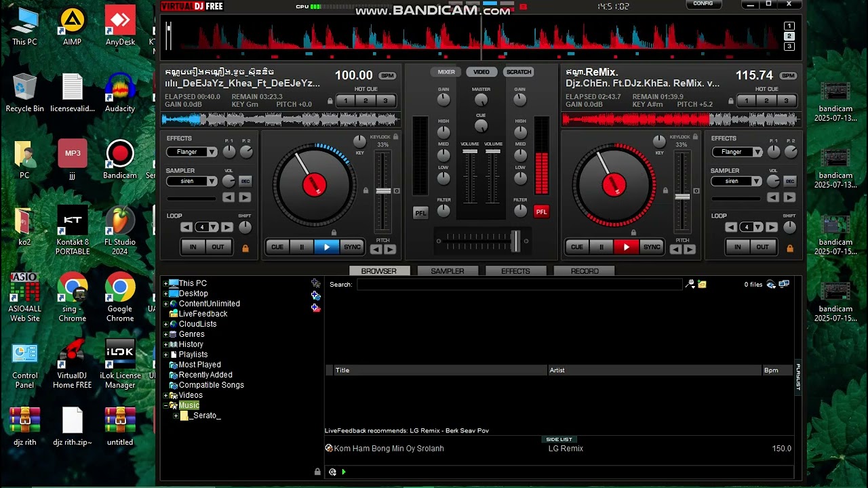Pause the right deck
The width and height of the screenshot is (868, 488).
coord(601,247)
